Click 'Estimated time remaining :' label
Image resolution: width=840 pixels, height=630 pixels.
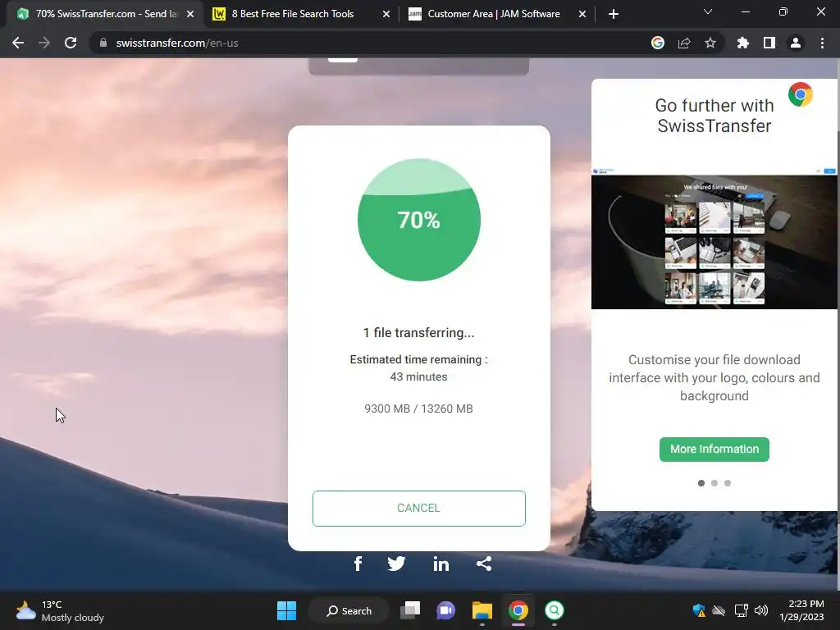[419, 359]
